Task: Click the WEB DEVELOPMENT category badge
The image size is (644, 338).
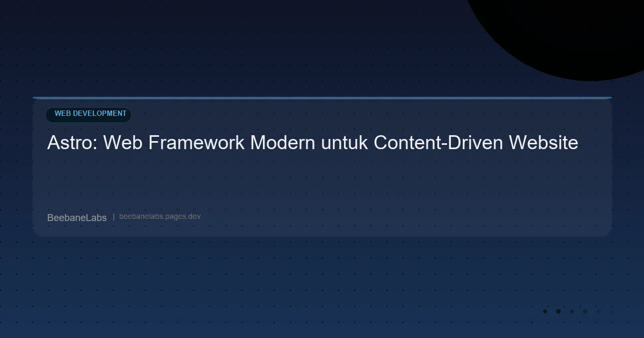Action: point(89,114)
